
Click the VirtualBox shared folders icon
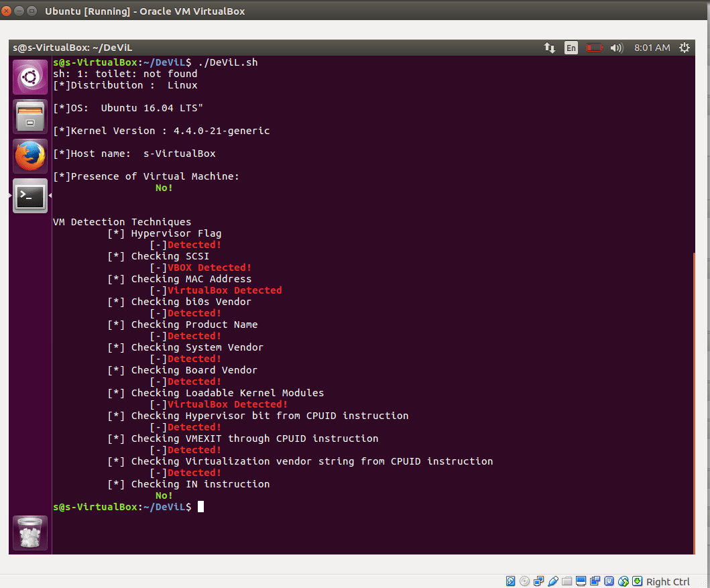click(567, 581)
